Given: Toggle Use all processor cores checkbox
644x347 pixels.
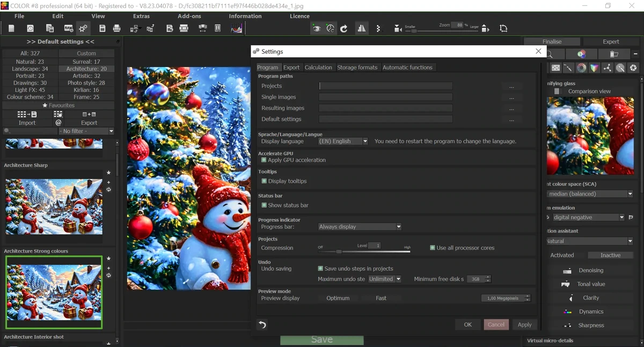Looking at the screenshot, I should coord(433,248).
